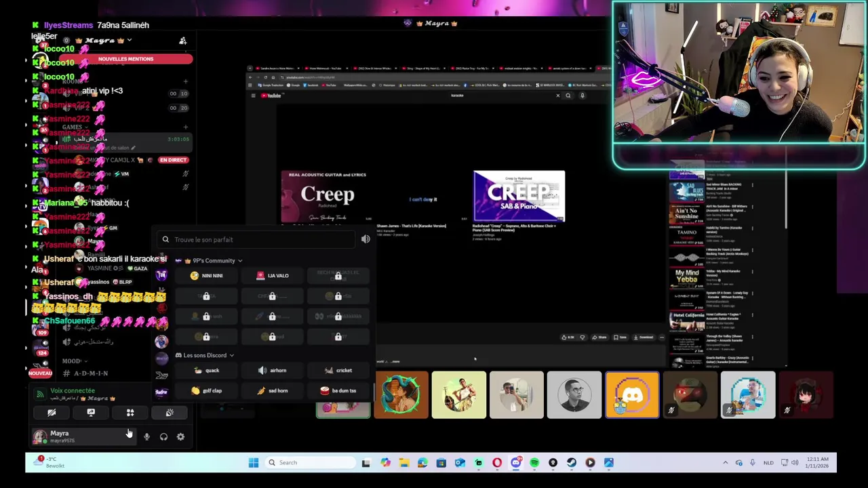Open Microsoft Edge from taskbar
The image size is (868, 488).
click(x=422, y=463)
